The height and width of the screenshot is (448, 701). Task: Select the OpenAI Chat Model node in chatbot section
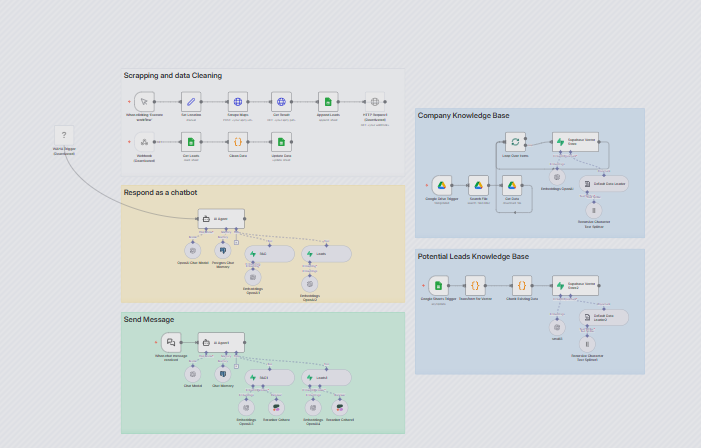pyautogui.click(x=193, y=249)
